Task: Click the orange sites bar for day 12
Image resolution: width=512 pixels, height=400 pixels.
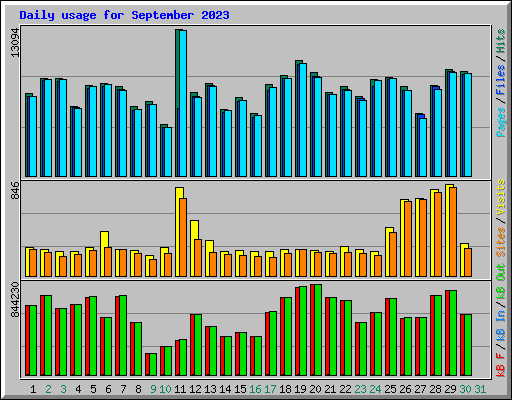Action: [x=198, y=258]
